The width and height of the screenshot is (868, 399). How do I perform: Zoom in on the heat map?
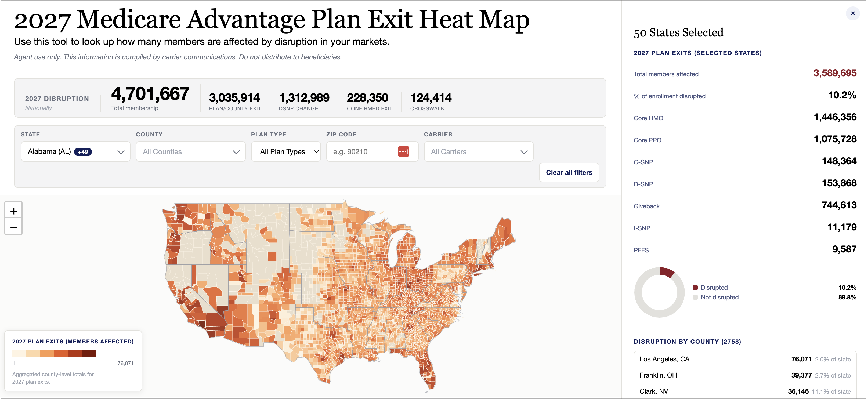pos(13,211)
